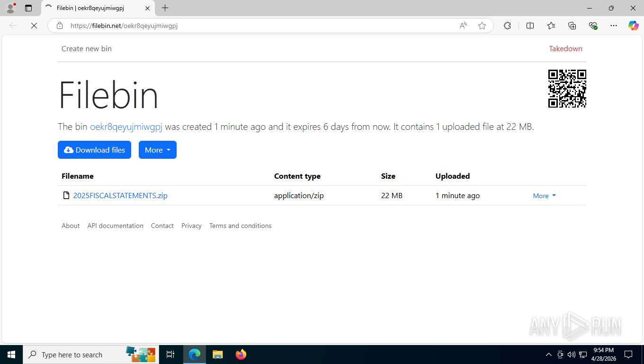Close the Filebin browser tab
644x364 pixels.
[147, 8]
